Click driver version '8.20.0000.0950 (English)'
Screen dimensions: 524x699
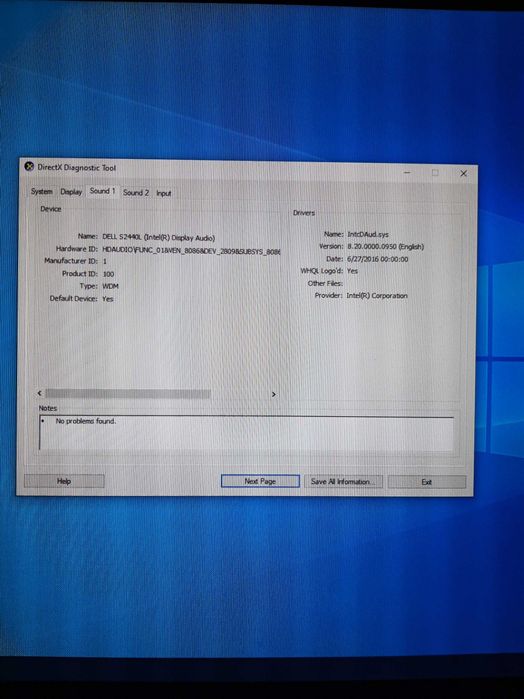[x=385, y=247]
